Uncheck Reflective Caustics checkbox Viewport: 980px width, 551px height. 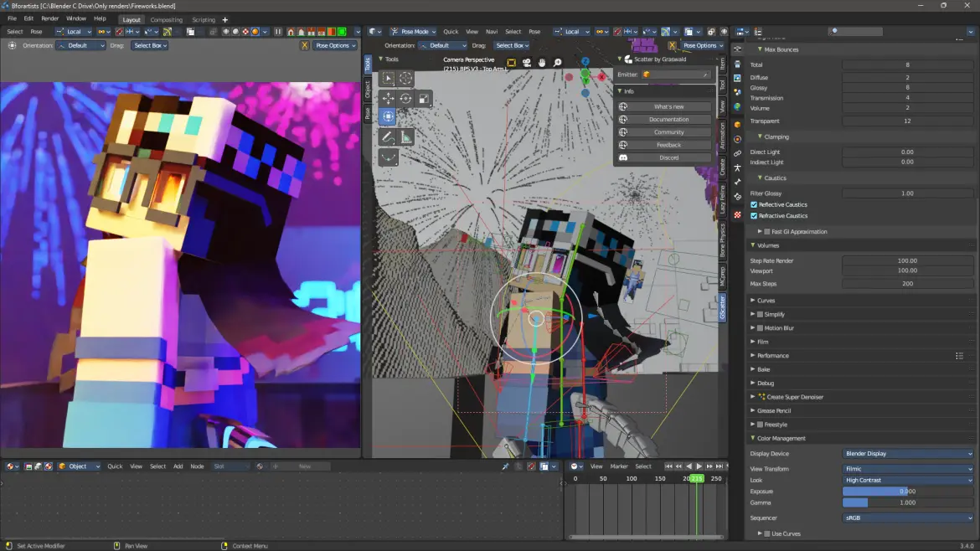tap(754, 204)
